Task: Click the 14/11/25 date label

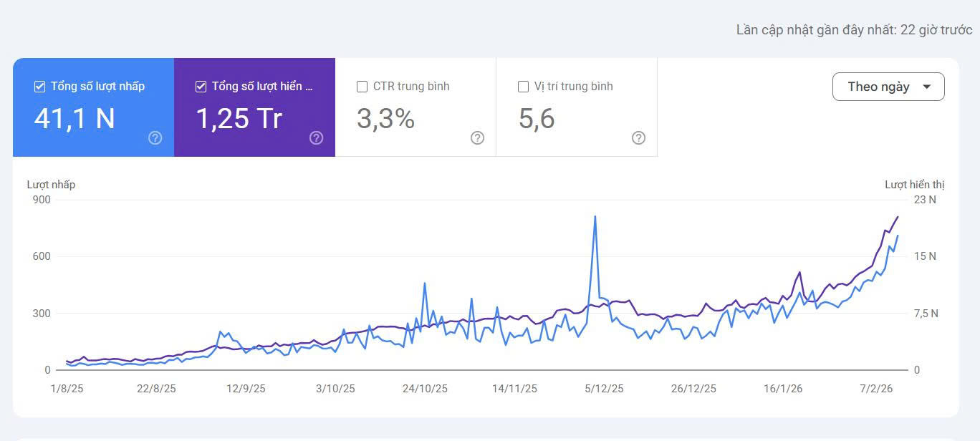Action: pyautogui.click(x=514, y=389)
